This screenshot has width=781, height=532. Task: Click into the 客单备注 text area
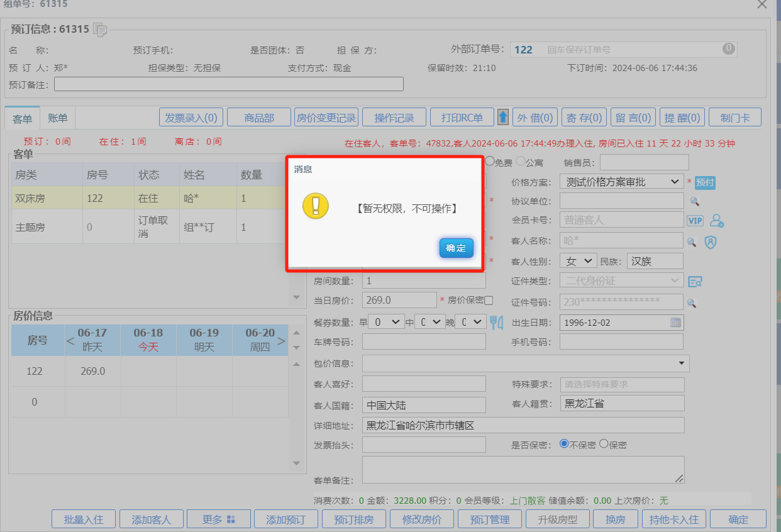click(523, 470)
